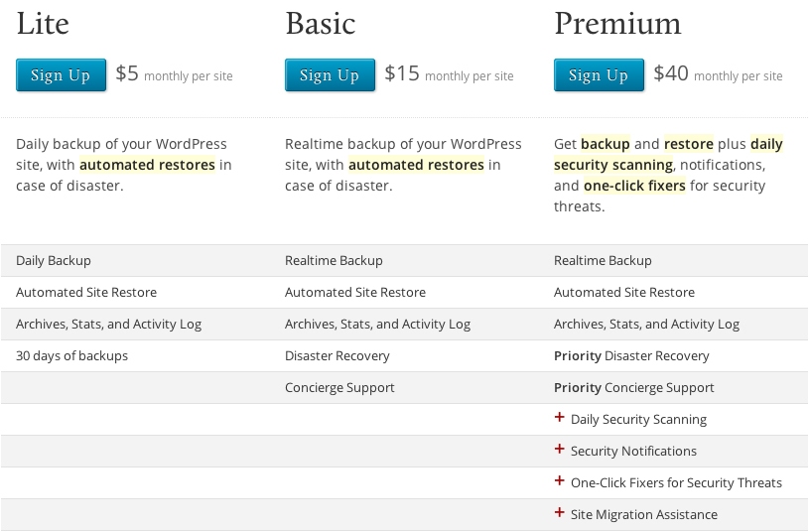Click Sign Up under the Premium plan
The height and width of the screenshot is (532, 809).
point(599,75)
